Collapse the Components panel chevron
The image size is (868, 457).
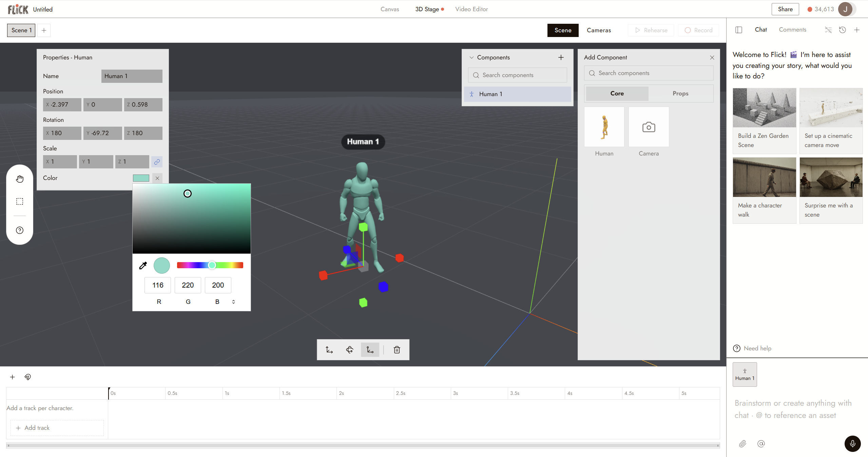coord(471,57)
